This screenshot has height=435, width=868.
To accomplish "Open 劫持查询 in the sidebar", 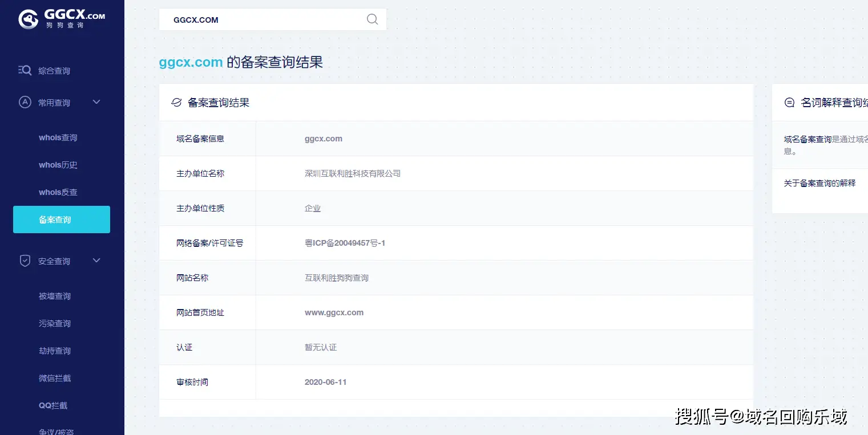I will click(55, 351).
